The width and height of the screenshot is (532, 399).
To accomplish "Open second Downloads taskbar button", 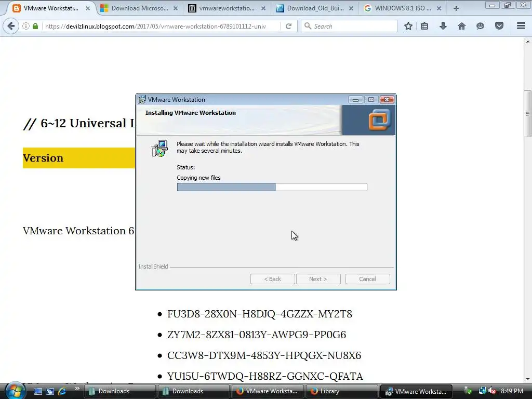I will click(x=193, y=391).
